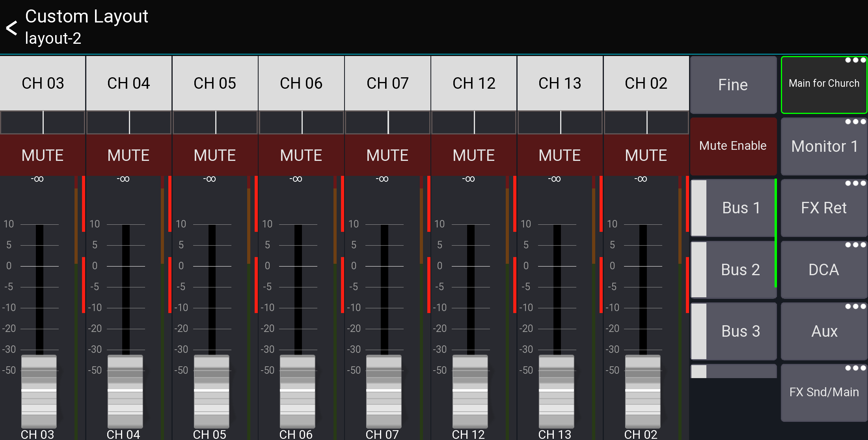Mute channel CH 07
The width and height of the screenshot is (868, 440).
point(387,155)
